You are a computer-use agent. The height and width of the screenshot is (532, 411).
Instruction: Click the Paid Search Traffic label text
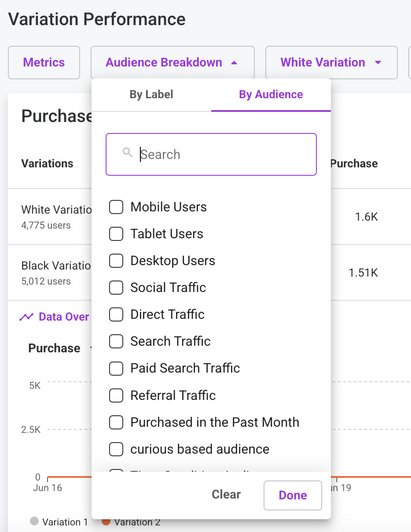point(185,368)
